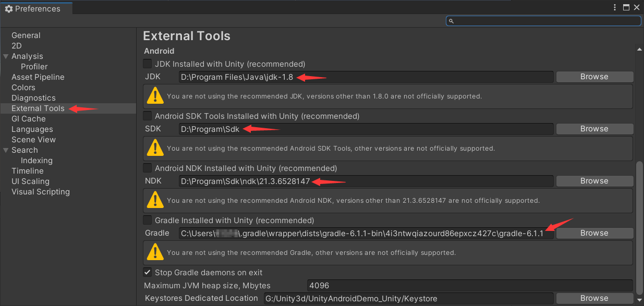Image resolution: width=644 pixels, height=306 pixels.
Task: Click the scroll-up arrow above the scrollbar
Action: click(x=639, y=49)
